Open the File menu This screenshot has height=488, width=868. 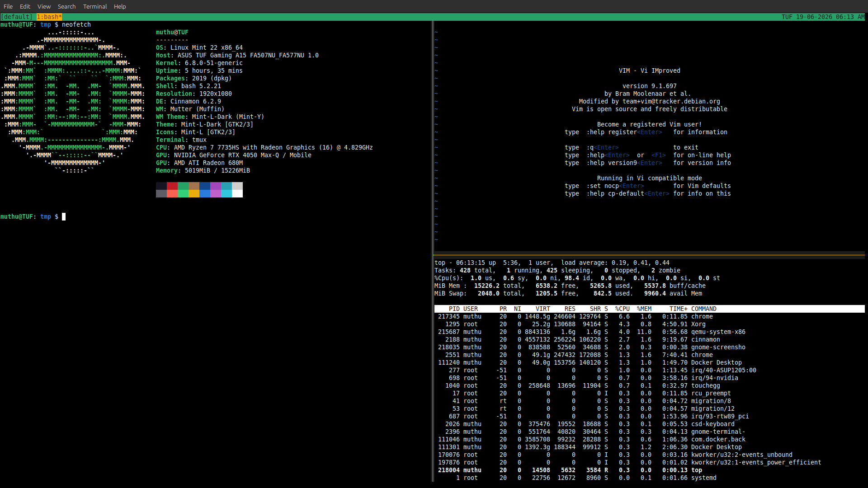pyautogui.click(x=8, y=6)
